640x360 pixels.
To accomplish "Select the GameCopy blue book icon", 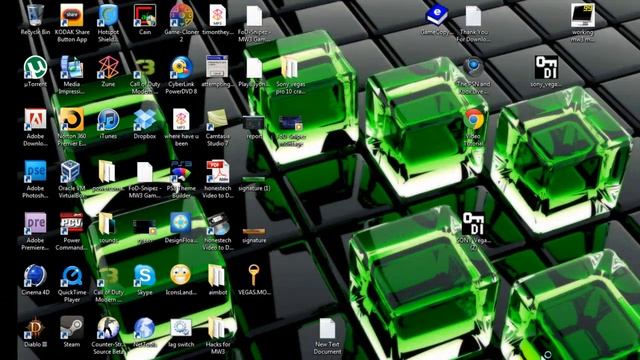I will 437,15.
